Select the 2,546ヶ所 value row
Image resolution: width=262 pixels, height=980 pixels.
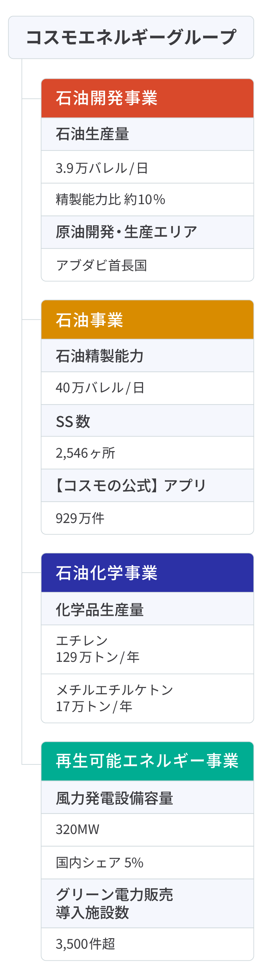(148, 453)
